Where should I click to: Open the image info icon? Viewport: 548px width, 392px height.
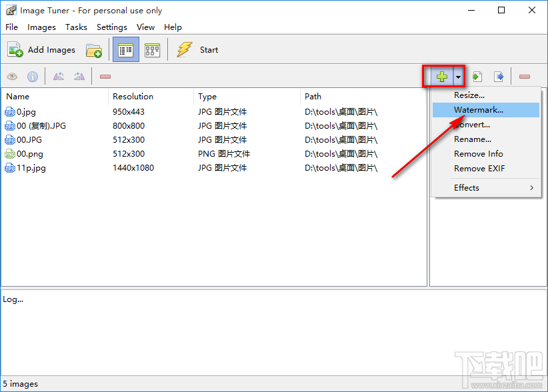pos(33,77)
